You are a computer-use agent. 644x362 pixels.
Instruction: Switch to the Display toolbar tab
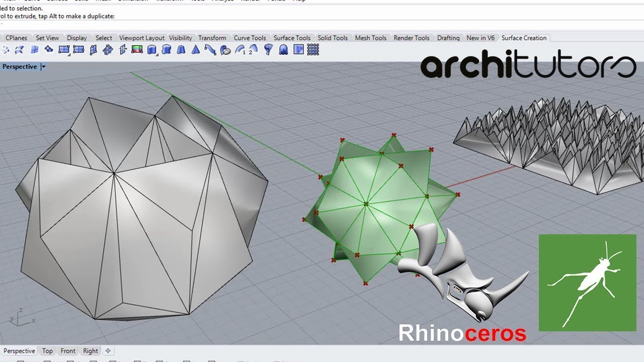pos(76,38)
